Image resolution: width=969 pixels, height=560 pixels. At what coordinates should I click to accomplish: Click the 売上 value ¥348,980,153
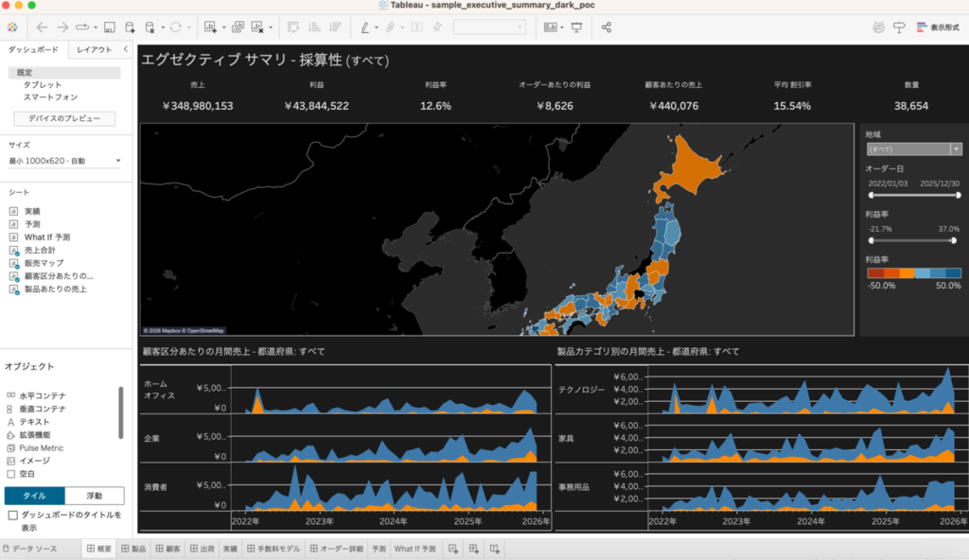[198, 106]
